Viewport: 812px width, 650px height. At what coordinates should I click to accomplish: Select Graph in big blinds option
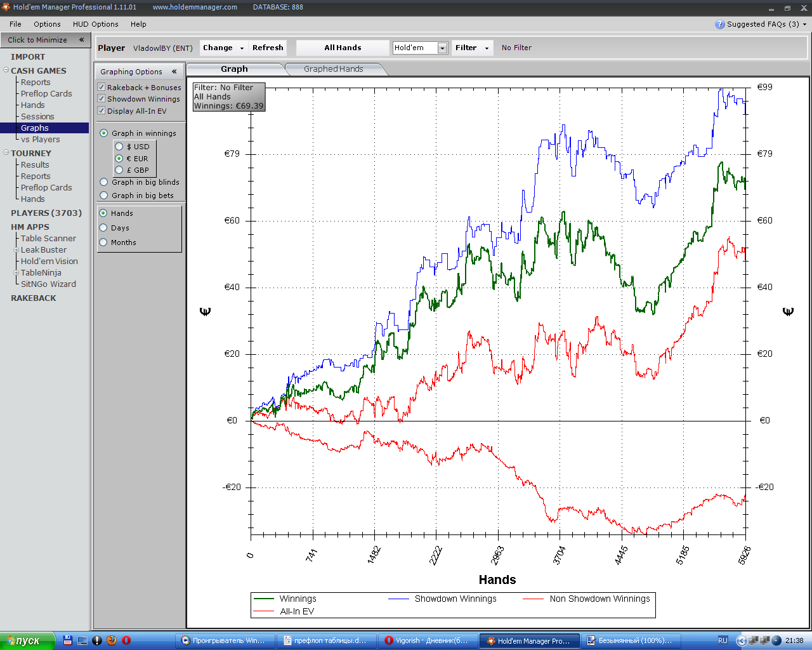[104, 182]
